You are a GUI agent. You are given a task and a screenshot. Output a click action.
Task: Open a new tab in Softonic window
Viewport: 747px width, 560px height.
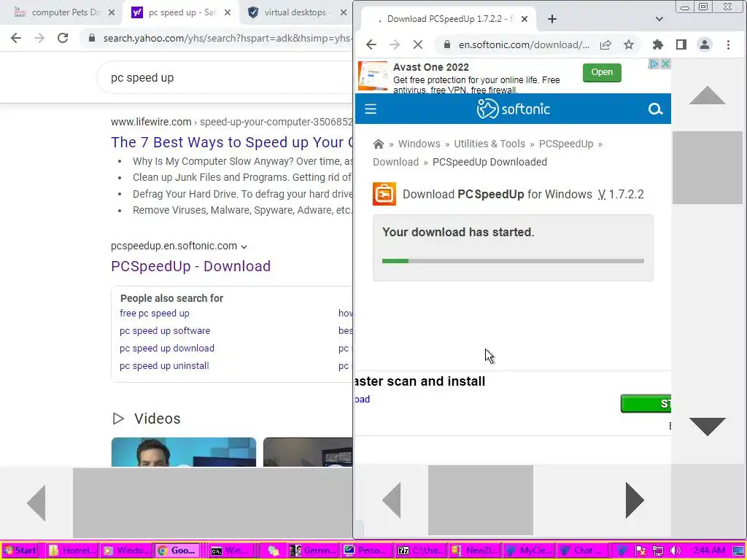pos(551,19)
